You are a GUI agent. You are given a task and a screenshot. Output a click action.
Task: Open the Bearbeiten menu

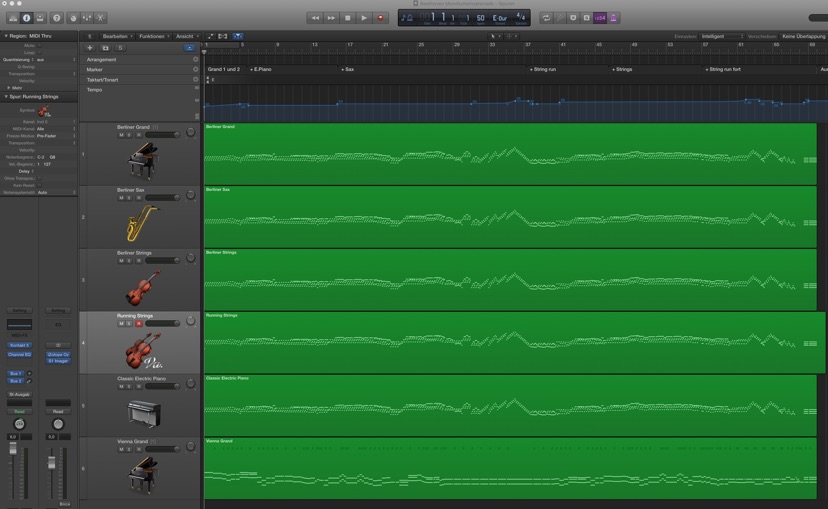pyautogui.click(x=115, y=36)
